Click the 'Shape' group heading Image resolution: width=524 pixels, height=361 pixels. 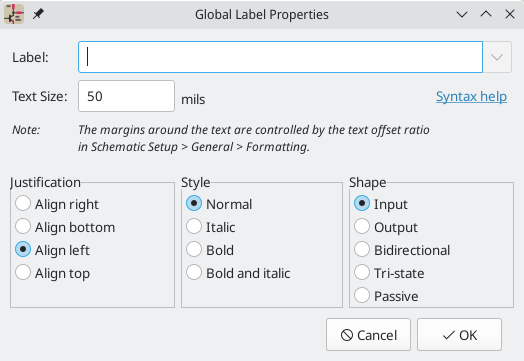[368, 183]
